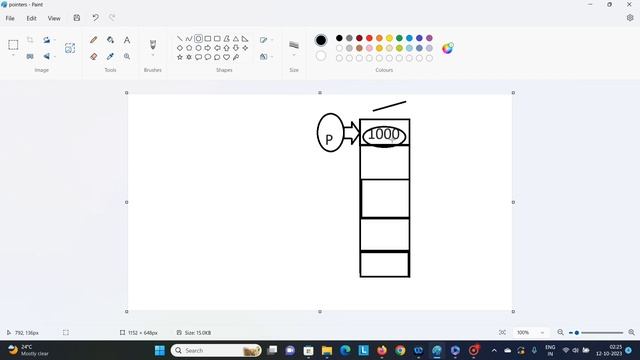Open the File menu
The image size is (640, 360).
coord(10,18)
